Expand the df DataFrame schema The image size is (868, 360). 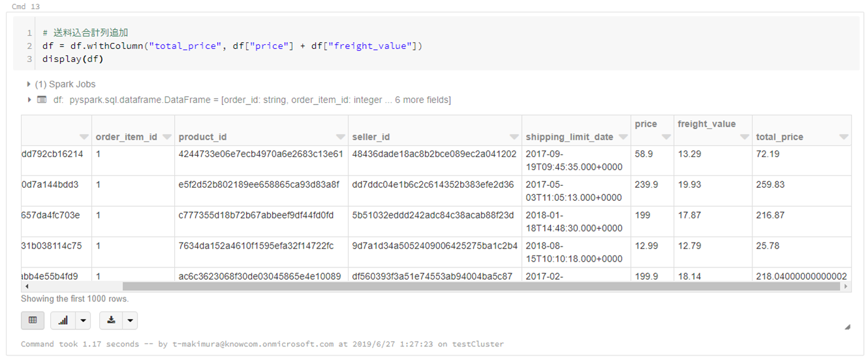coord(29,100)
